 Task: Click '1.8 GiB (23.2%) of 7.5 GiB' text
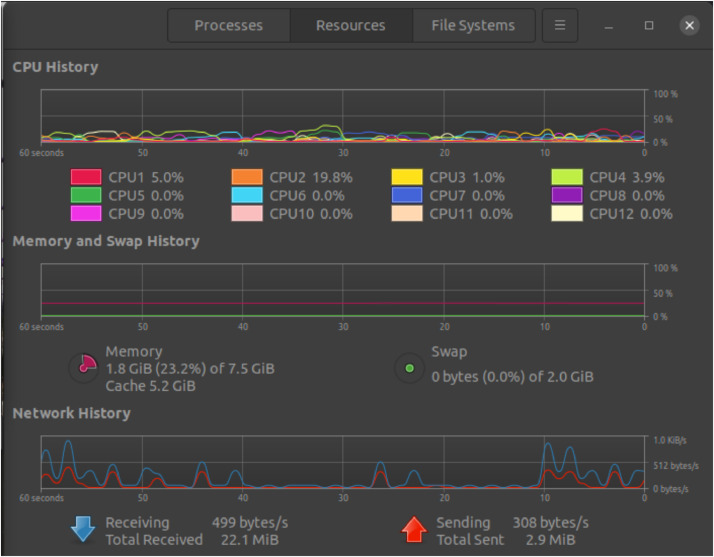pyautogui.click(x=190, y=368)
